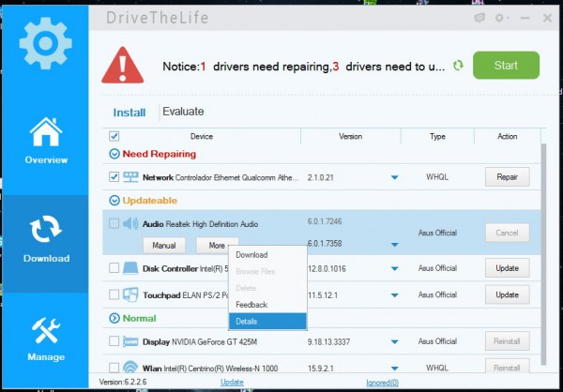Click the Action column header
Image resolution: width=563 pixels, height=392 pixels.
click(x=507, y=136)
